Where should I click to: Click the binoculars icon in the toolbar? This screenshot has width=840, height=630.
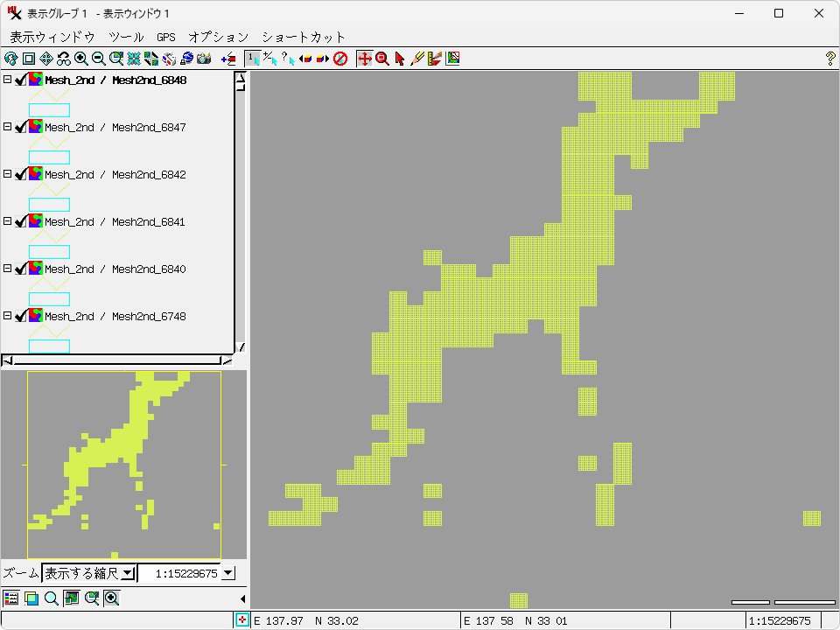(x=64, y=59)
